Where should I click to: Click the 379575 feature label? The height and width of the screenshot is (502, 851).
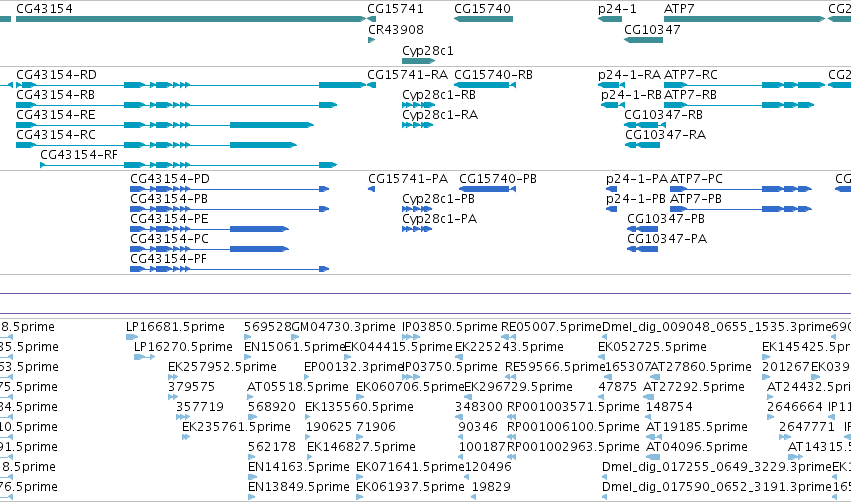[192, 387]
